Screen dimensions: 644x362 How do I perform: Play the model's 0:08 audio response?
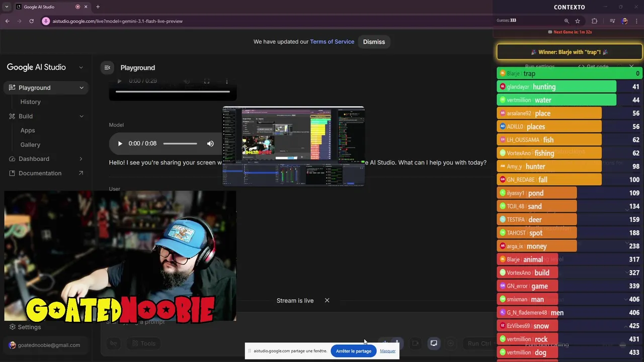pos(120,144)
